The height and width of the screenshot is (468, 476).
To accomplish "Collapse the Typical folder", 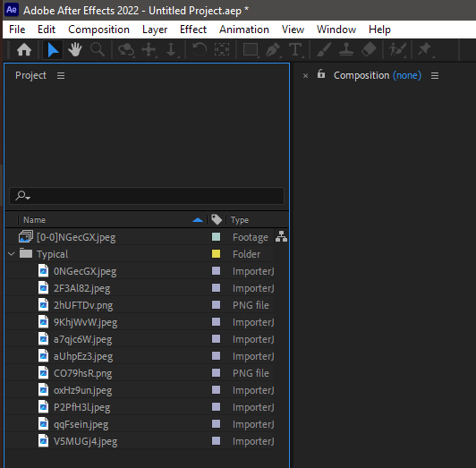I will [x=12, y=253].
